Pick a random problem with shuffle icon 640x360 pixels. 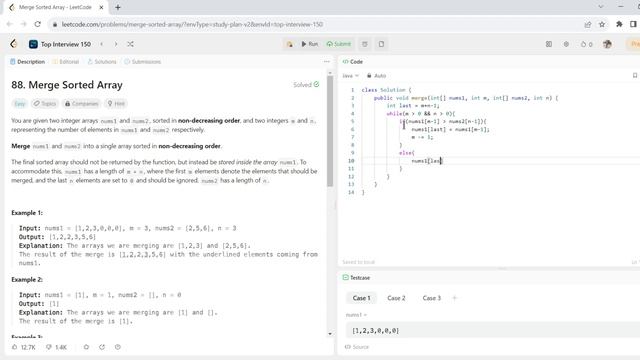(131, 44)
